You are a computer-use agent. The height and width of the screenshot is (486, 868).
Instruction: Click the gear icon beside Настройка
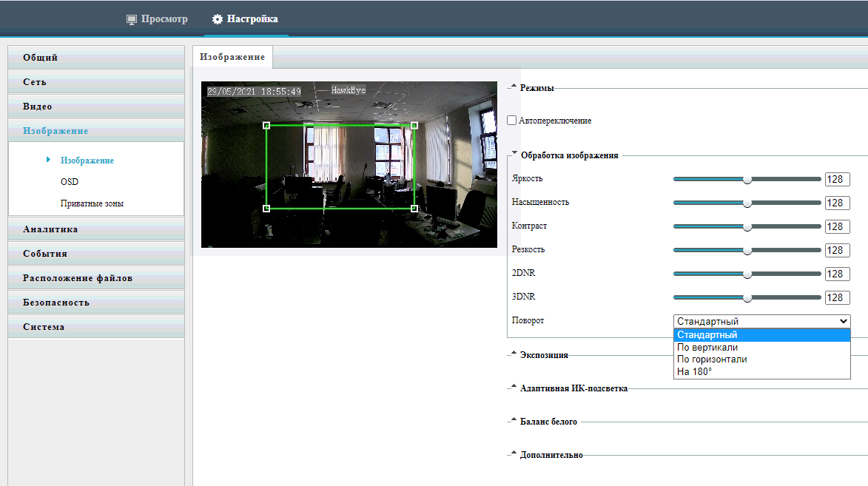pos(218,19)
